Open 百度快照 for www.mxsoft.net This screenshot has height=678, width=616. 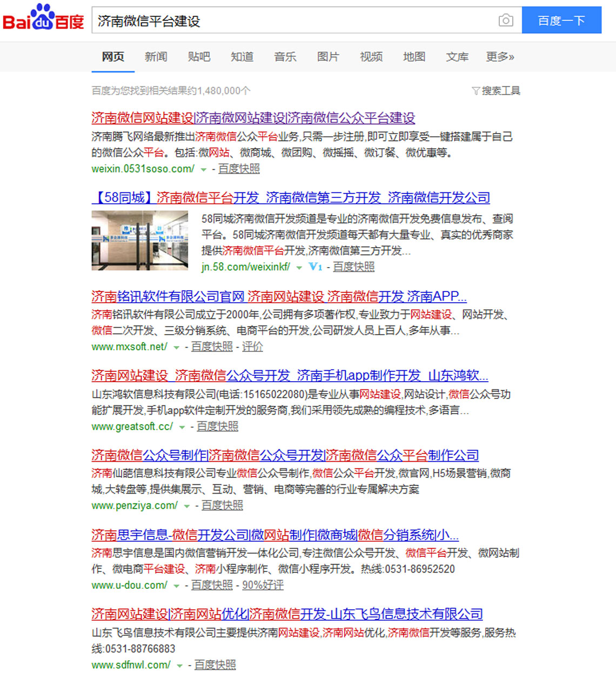point(212,347)
